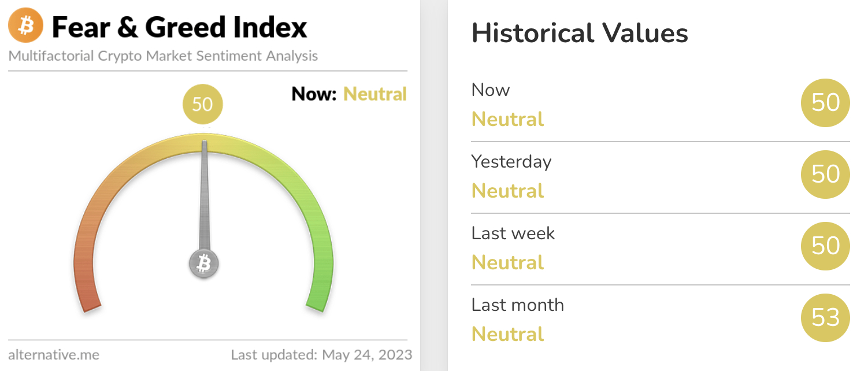Viewport: 868px width, 371px height.
Task: Click the Last updated May 24, 2023 text
Action: click(322, 354)
